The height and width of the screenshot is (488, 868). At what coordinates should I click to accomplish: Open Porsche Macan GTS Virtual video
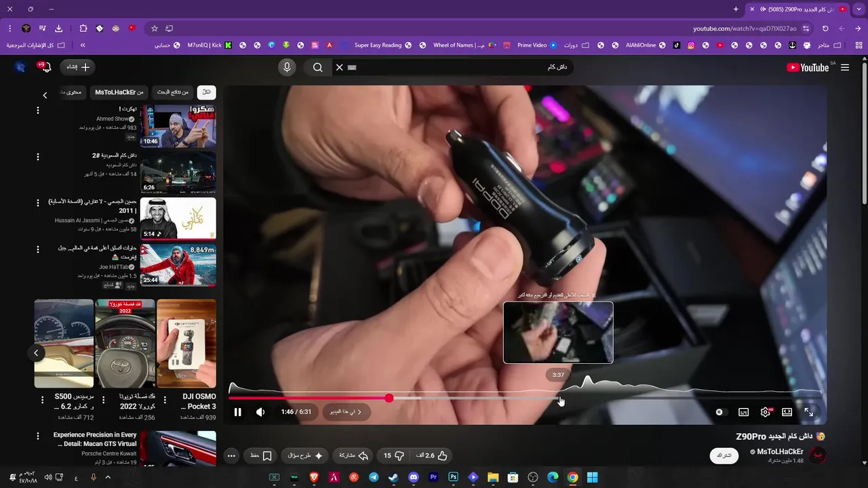pyautogui.click(x=178, y=449)
